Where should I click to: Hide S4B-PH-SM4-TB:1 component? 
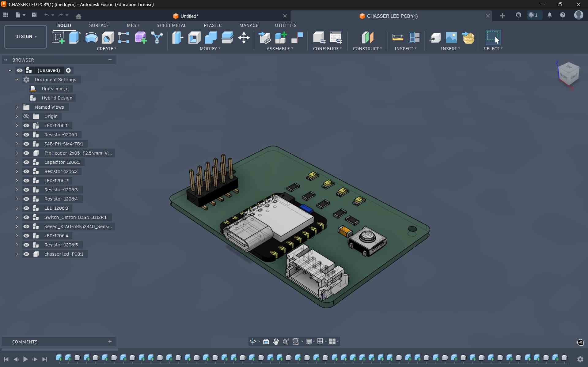26,144
